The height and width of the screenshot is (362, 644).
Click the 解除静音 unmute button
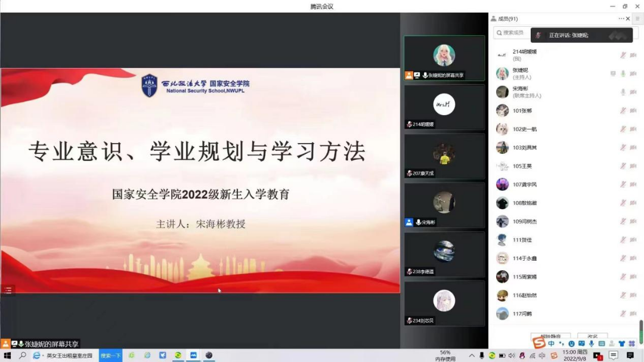click(550, 337)
